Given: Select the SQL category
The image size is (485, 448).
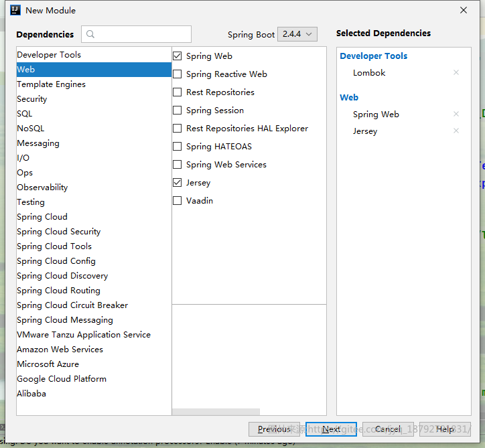Looking at the screenshot, I should 94,114.
